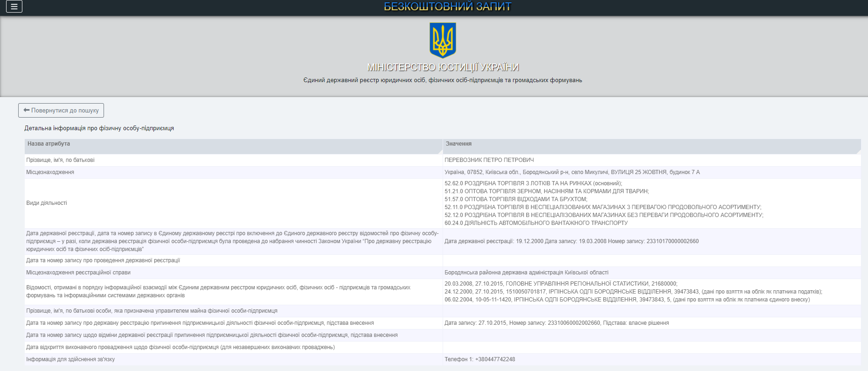
Task: Click registration date value '19.12.2000'
Action: tap(529, 241)
